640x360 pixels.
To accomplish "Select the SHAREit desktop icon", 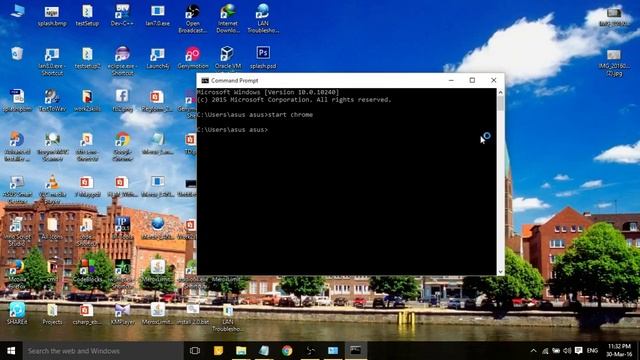I will [17, 313].
